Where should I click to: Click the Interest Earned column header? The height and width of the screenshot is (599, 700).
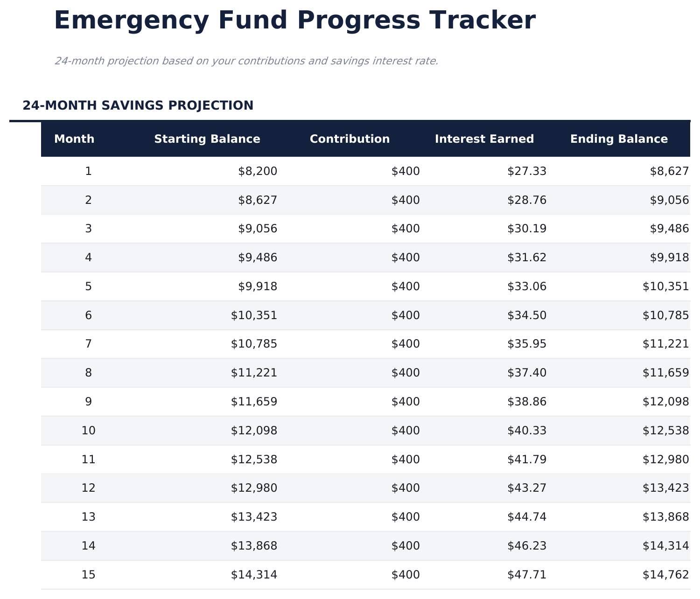point(484,139)
